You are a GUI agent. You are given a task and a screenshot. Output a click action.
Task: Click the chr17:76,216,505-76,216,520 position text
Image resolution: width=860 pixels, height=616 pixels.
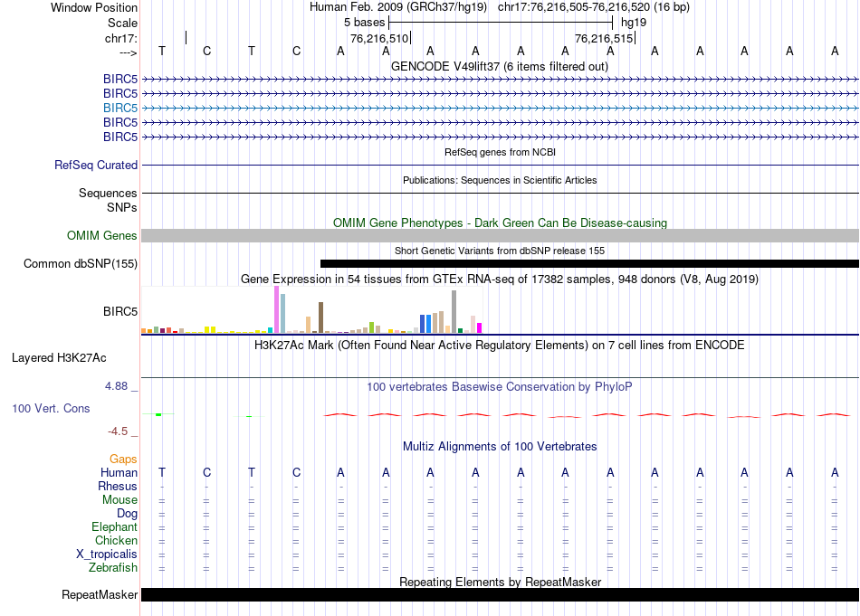click(x=594, y=7)
